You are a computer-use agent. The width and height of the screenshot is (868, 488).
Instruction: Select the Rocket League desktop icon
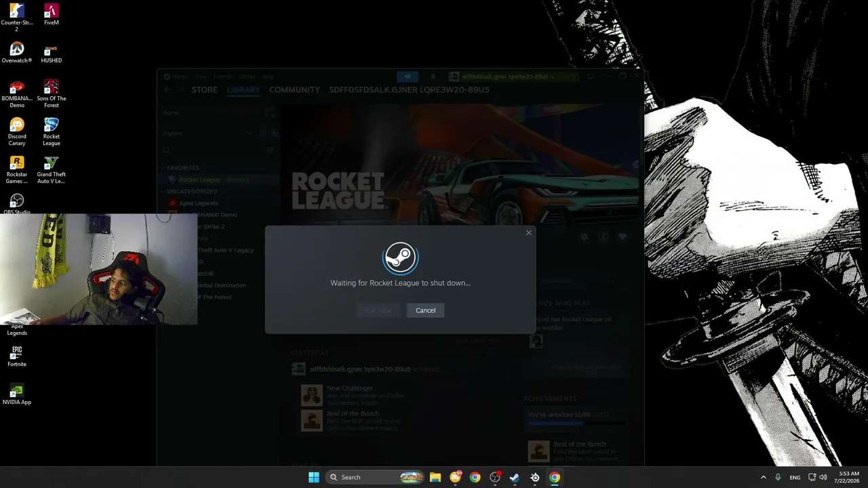click(52, 132)
